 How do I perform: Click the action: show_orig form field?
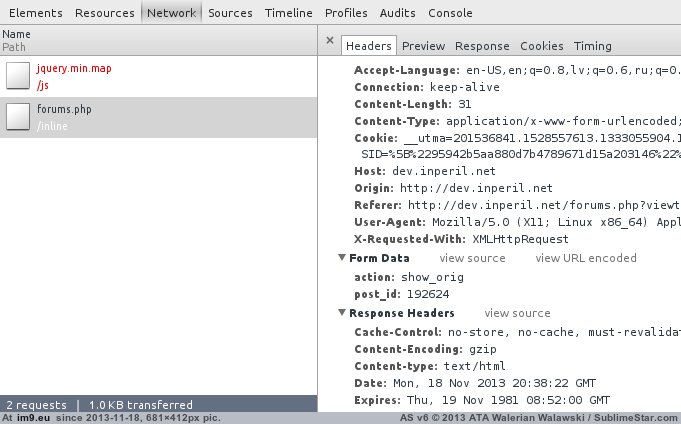[x=409, y=277]
